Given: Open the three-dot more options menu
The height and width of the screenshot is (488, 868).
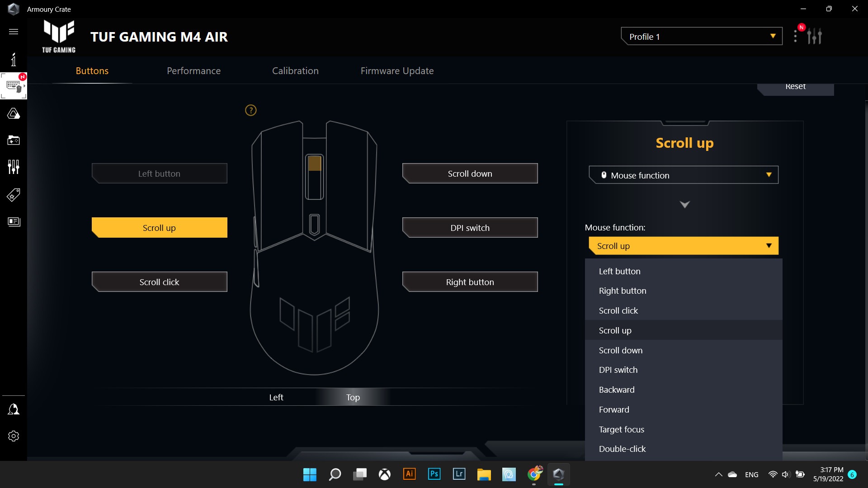Looking at the screenshot, I should coord(795,37).
